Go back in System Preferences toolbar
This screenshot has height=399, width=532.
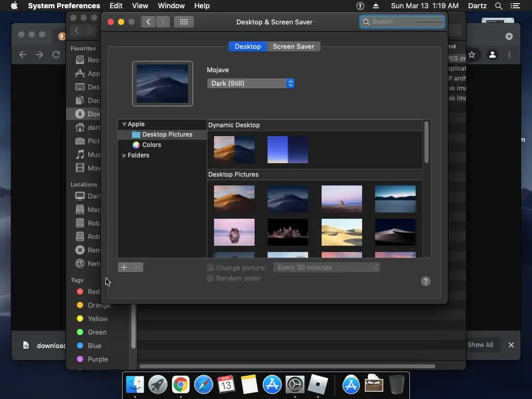pyautogui.click(x=148, y=22)
